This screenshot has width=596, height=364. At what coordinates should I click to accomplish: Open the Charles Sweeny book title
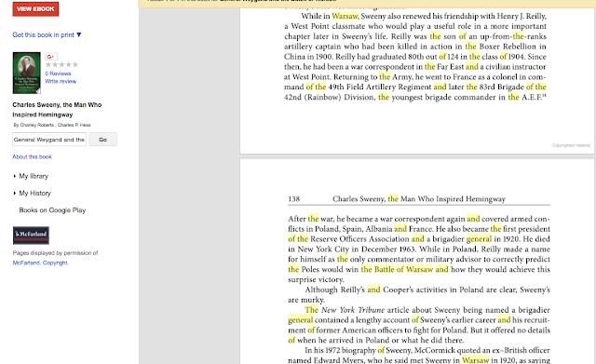(57, 110)
